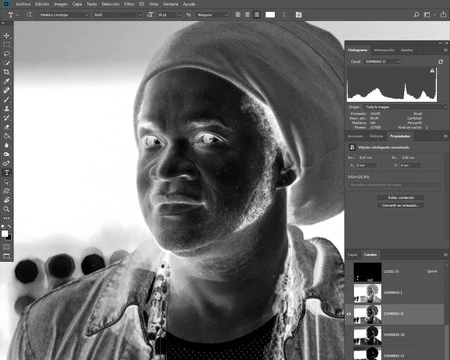Open the character panel toggle icon

pos(299,15)
